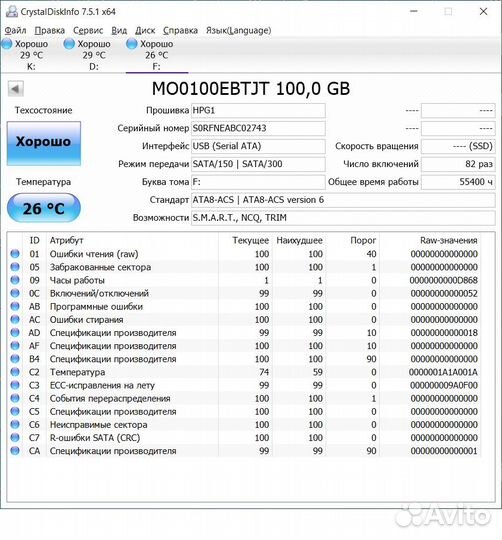Click the Порог column header
This screenshot has height=540, width=502.
tap(363, 240)
